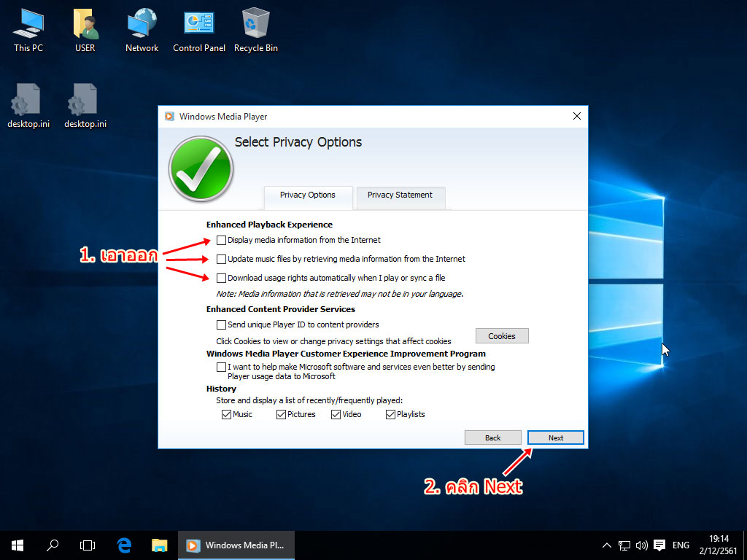Show hidden system tray icons

[x=606, y=545]
